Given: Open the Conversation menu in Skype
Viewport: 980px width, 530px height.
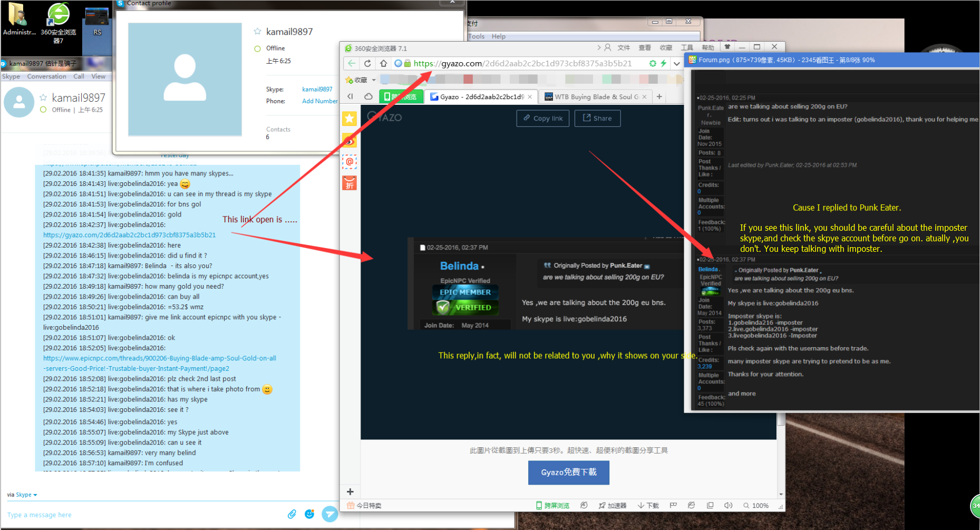Looking at the screenshot, I should (47, 76).
